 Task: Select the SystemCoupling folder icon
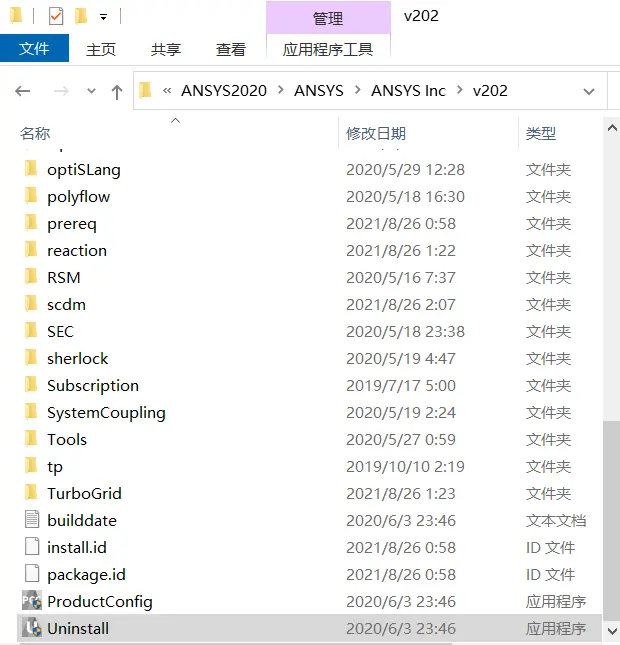(31, 412)
